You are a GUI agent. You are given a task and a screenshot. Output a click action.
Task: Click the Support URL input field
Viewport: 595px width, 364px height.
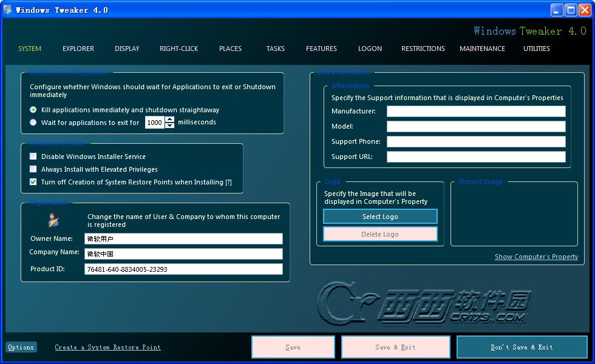pyautogui.click(x=476, y=157)
